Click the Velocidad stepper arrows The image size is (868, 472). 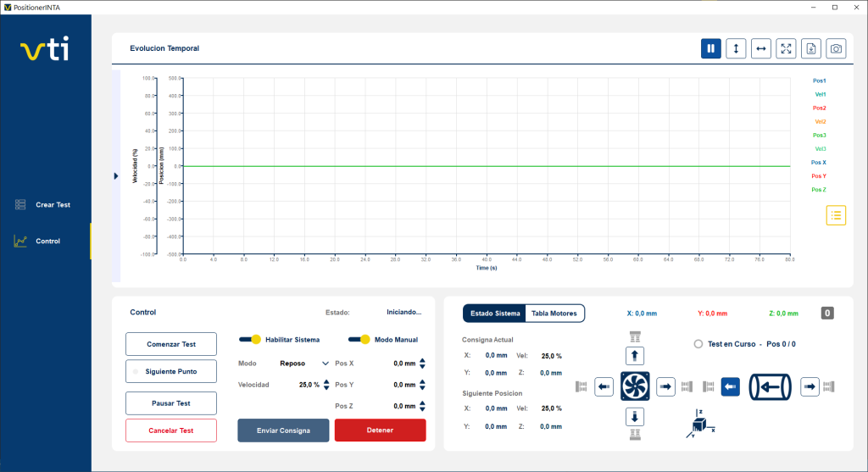click(x=326, y=385)
